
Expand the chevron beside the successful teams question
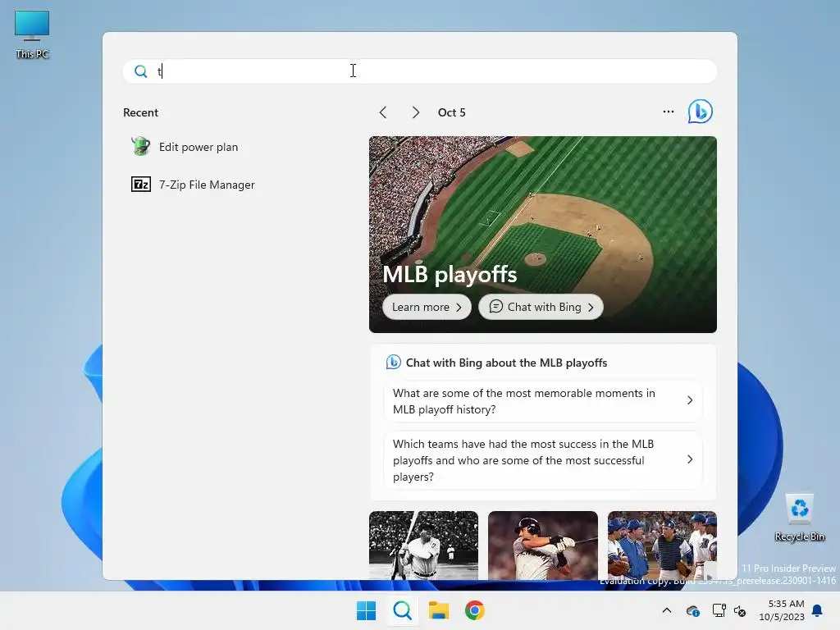pos(690,459)
